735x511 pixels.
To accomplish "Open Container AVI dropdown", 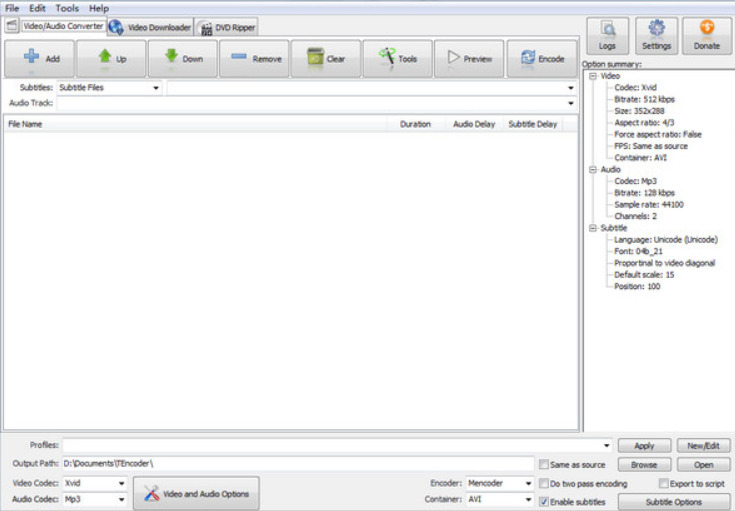I will point(500,499).
